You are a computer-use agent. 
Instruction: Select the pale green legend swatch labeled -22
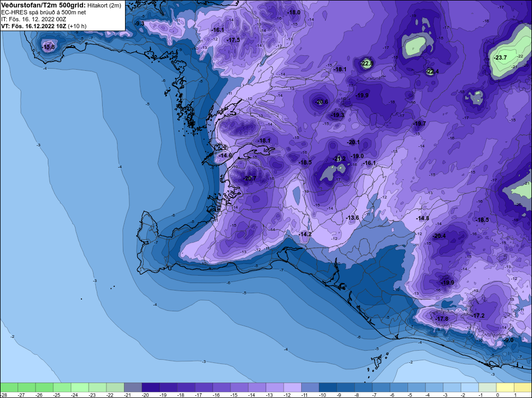(115, 387)
